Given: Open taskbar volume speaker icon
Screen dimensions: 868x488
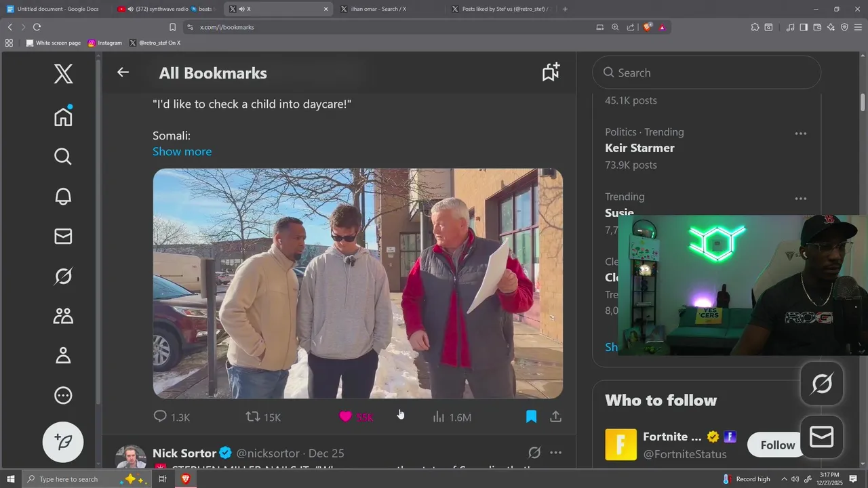Looking at the screenshot, I should pos(795,479).
